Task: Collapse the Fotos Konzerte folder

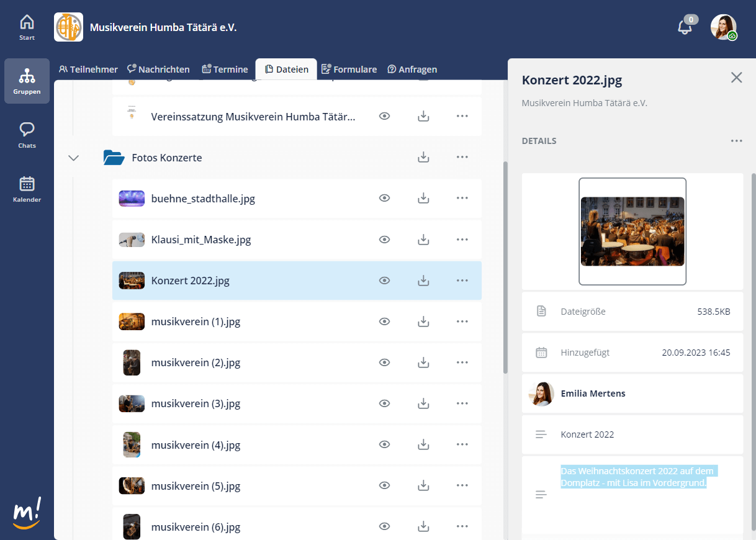Action: click(74, 158)
